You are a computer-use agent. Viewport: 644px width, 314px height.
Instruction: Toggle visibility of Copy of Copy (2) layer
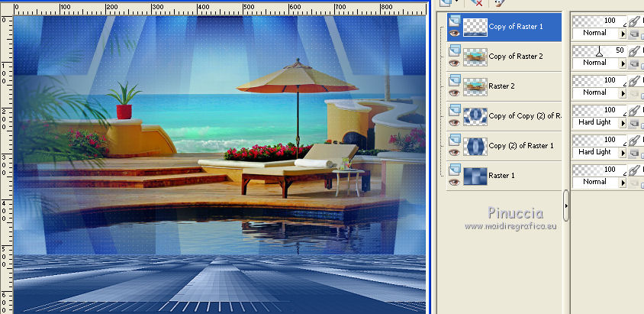pos(454,122)
